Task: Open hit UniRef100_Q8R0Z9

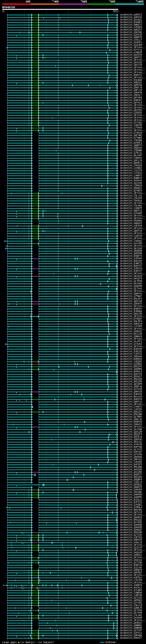Action: pos(131,392)
